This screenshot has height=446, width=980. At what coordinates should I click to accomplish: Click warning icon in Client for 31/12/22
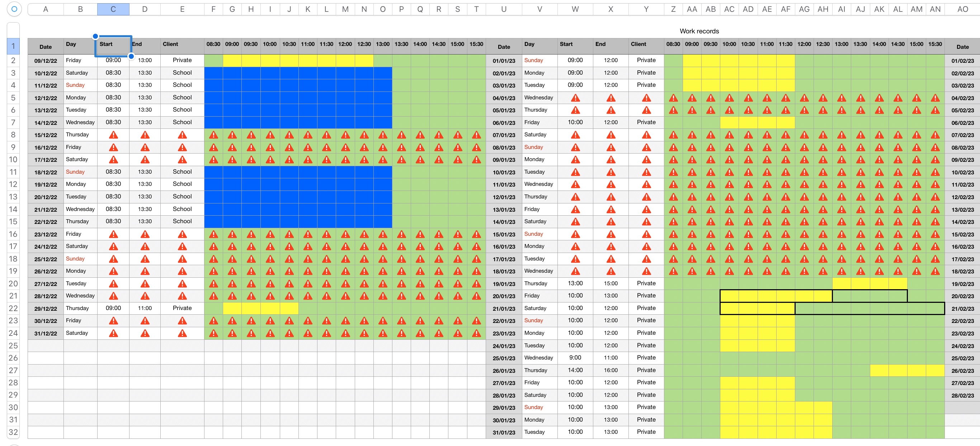click(x=182, y=333)
